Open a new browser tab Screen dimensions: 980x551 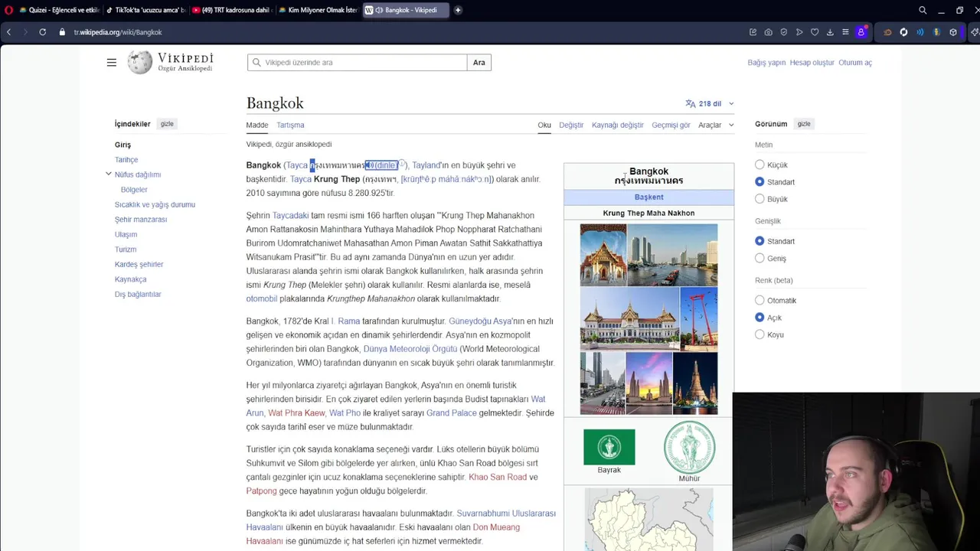(x=458, y=10)
